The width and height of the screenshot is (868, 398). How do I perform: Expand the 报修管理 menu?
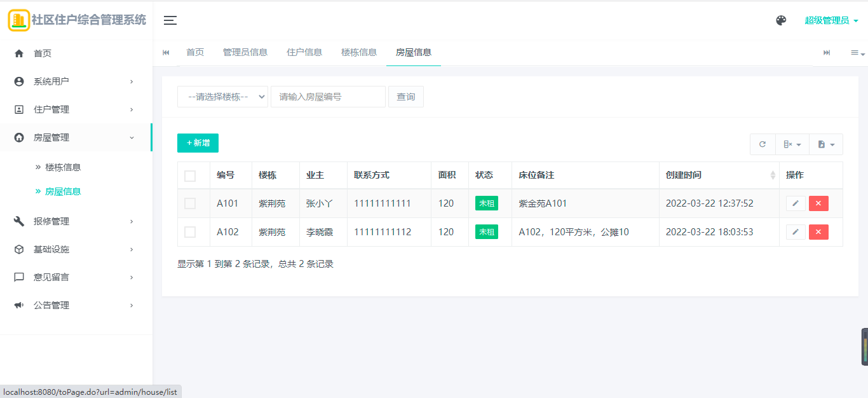pyautogui.click(x=76, y=221)
